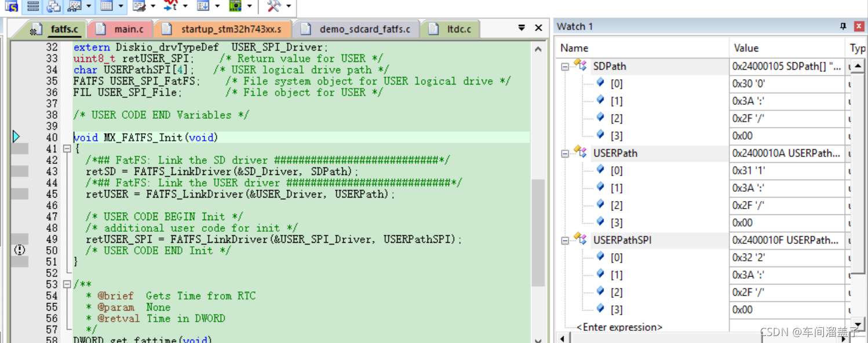868x343 pixels.
Task: Click the Watch Windows toolbar icon
Action: [x=75, y=6]
